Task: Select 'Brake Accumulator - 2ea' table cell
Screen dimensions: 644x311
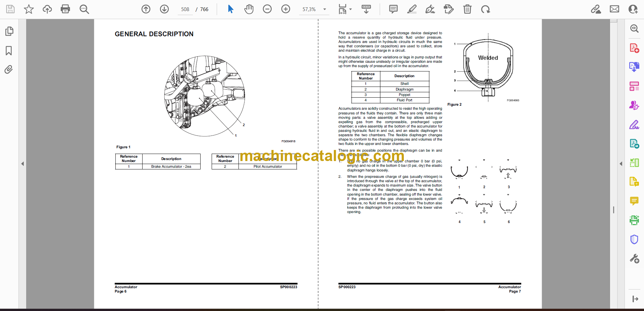Action: click(x=171, y=166)
